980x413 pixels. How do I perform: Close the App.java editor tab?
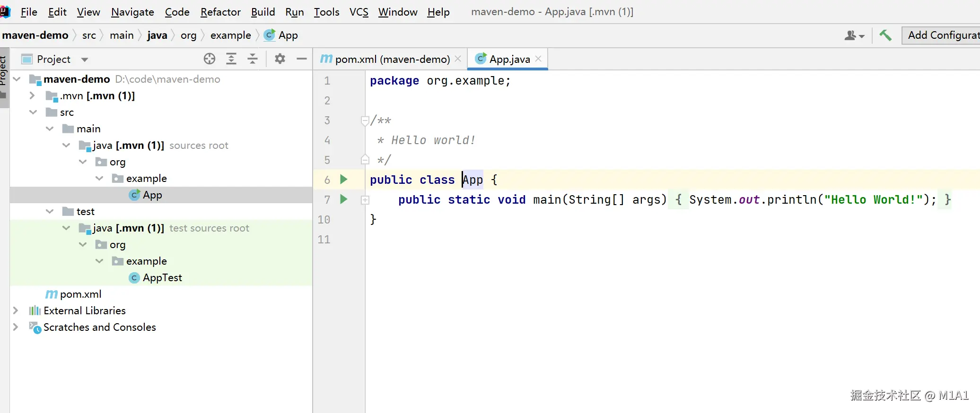click(538, 59)
